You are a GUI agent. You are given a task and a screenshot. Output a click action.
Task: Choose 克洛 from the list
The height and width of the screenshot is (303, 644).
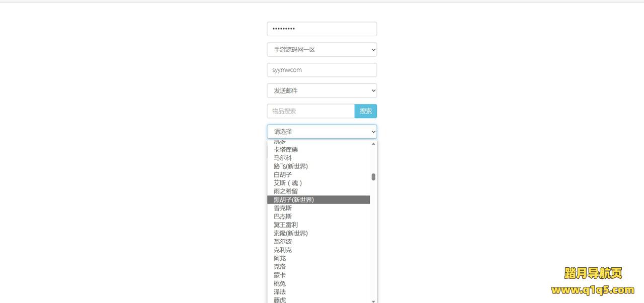pos(280,267)
